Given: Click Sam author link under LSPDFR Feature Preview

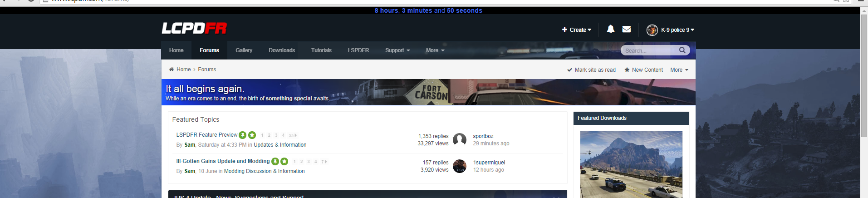Looking at the screenshot, I should [190, 145].
